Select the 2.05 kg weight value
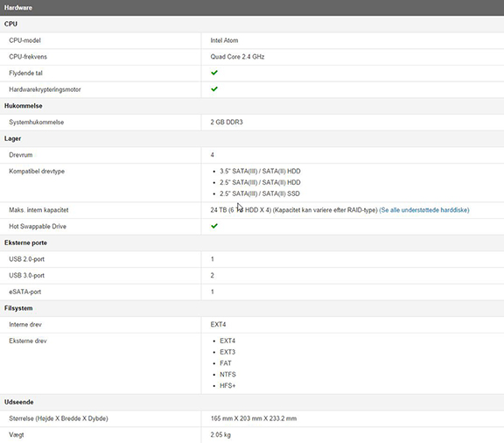The width and height of the screenshot is (504, 443). [x=220, y=435]
